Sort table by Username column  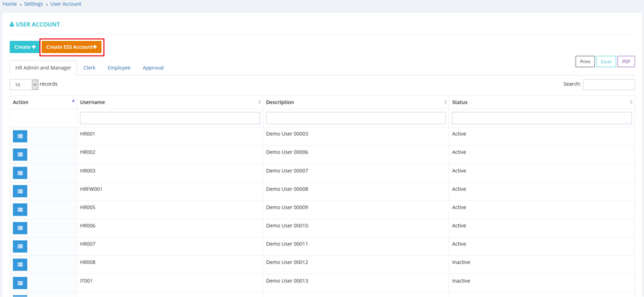[x=170, y=102]
